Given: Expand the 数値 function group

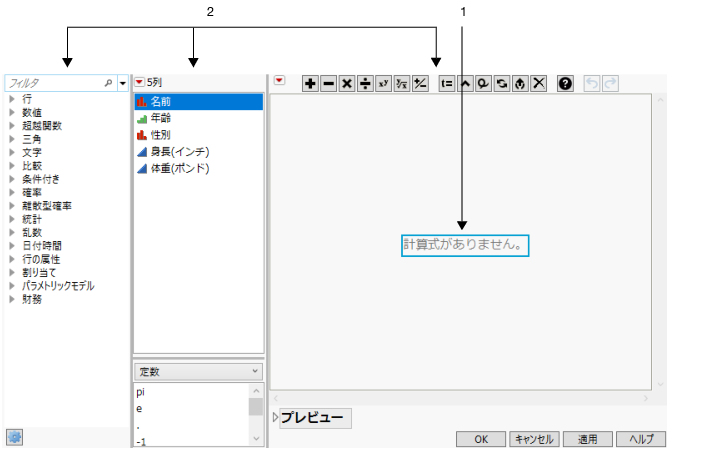Looking at the screenshot, I should click(x=12, y=112).
